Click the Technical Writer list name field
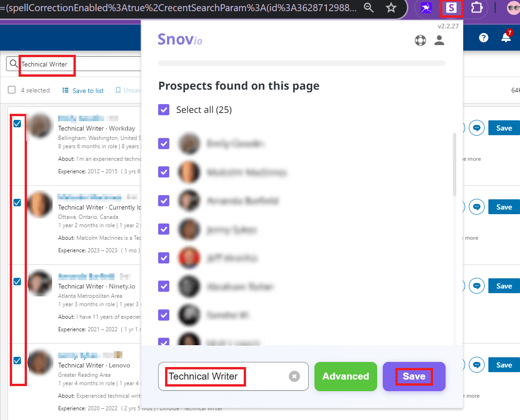This screenshot has height=420, width=520. [x=223, y=376]
